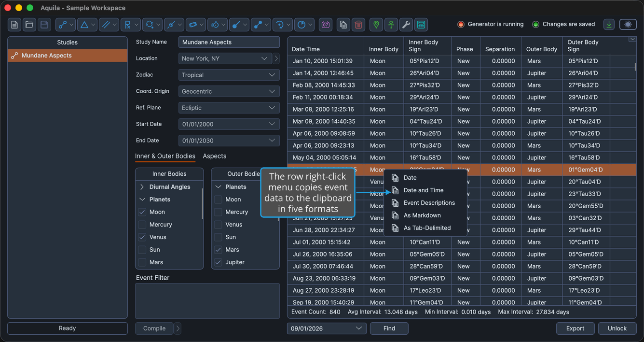This screenshot has height=342, width=644.
Task: Click the green map pin location icon
Action: 376,25
